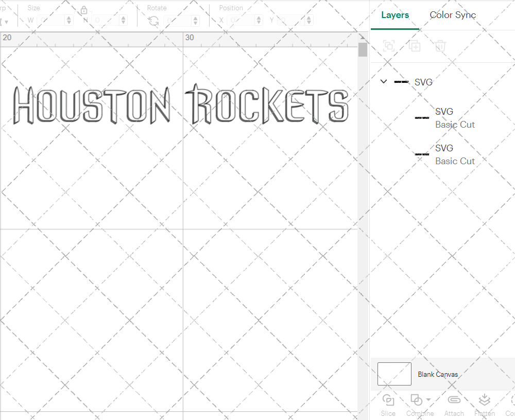Screen dimensions: 515x420
Task: Click the Rotate stepper arrows
Action: pyautogui.click(x=196, y=21)
